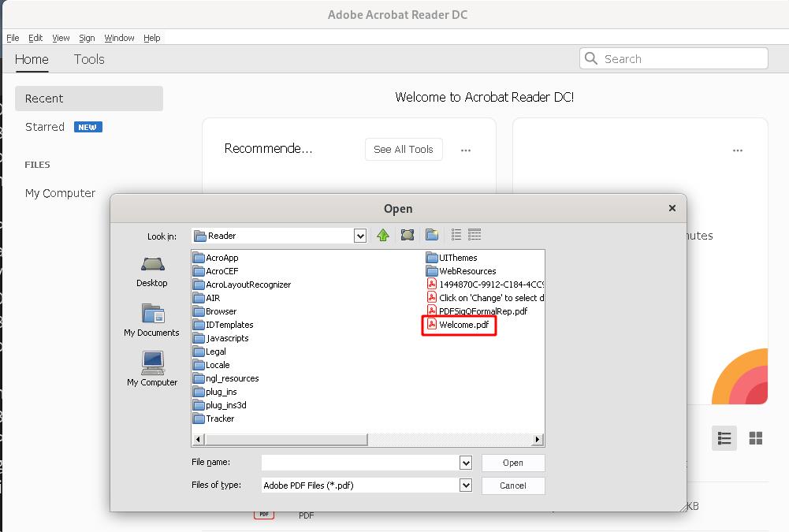Select the Browser folder

pos(215,311)
